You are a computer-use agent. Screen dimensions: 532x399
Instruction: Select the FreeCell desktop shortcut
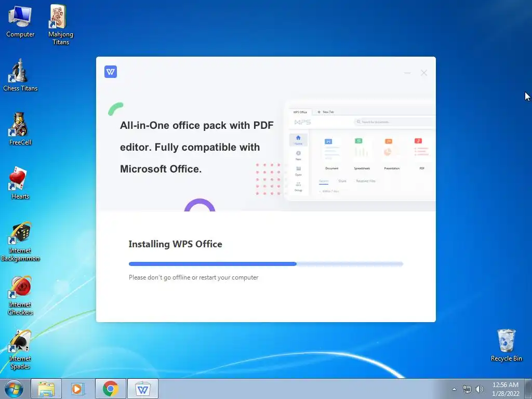tap(20, 129)
